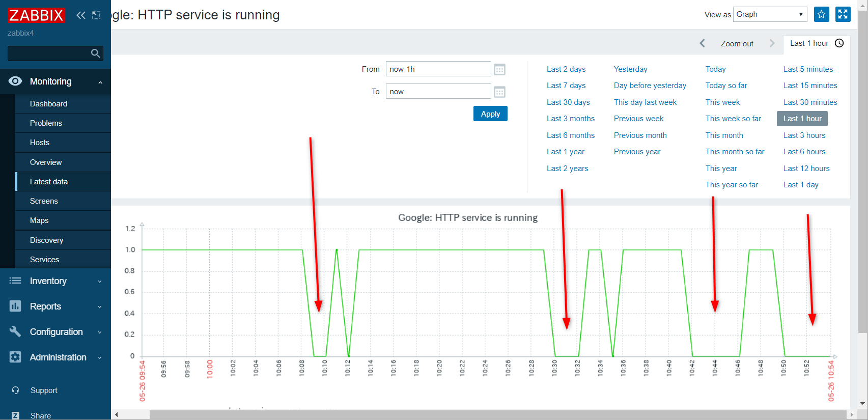
Task: Select Last 3 hours range
Action: (x=804, y=135)
